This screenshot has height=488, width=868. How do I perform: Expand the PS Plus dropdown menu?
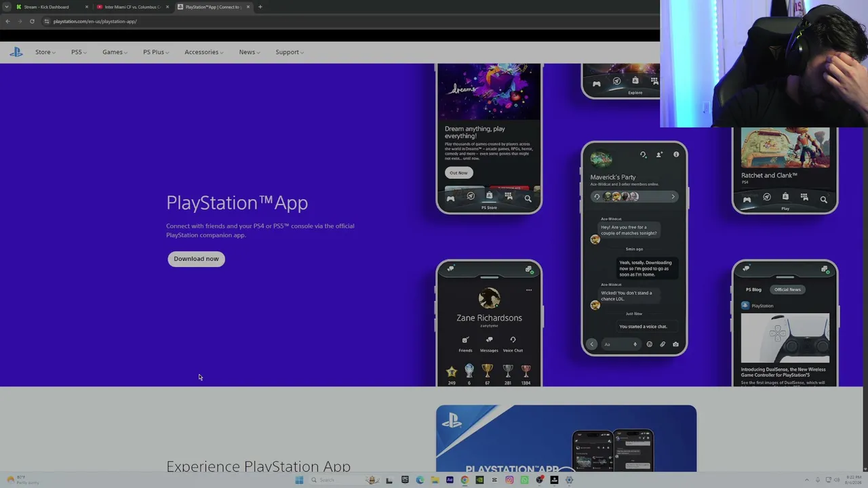156,52
